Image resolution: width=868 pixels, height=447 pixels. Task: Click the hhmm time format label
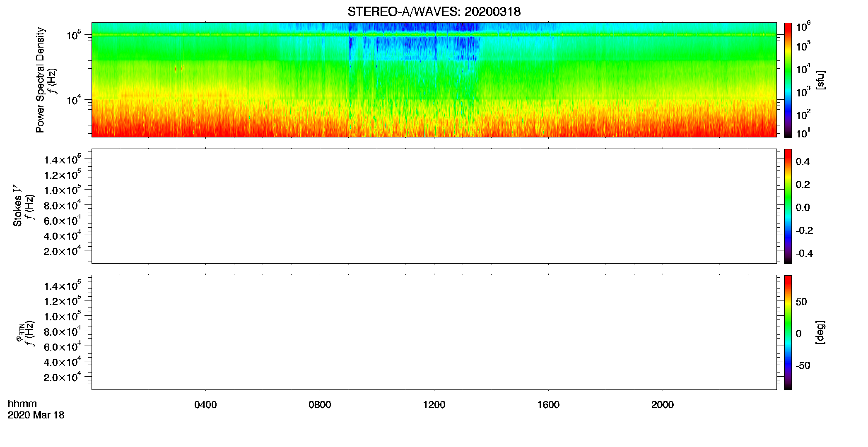click(x=22, y=404)
